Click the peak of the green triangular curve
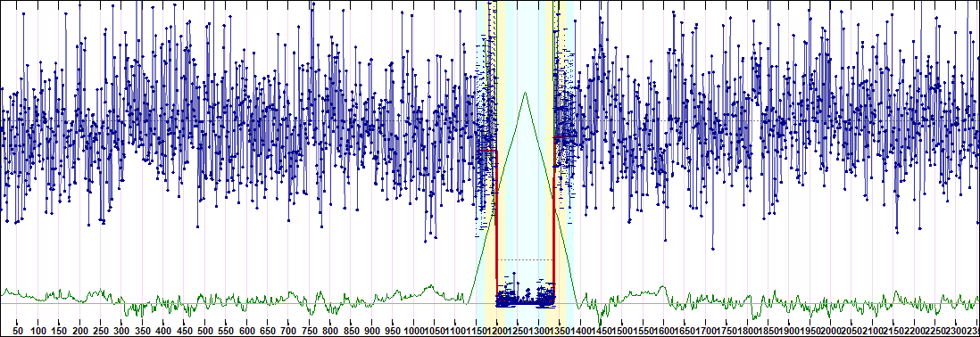The width and height of the screenshot is (980, 337). coord(525,93)
